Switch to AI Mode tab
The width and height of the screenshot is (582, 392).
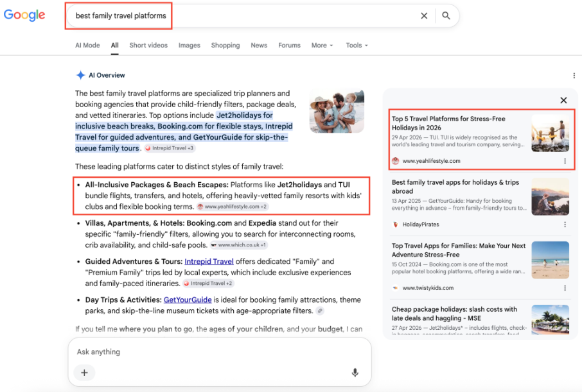pos(87,46)
